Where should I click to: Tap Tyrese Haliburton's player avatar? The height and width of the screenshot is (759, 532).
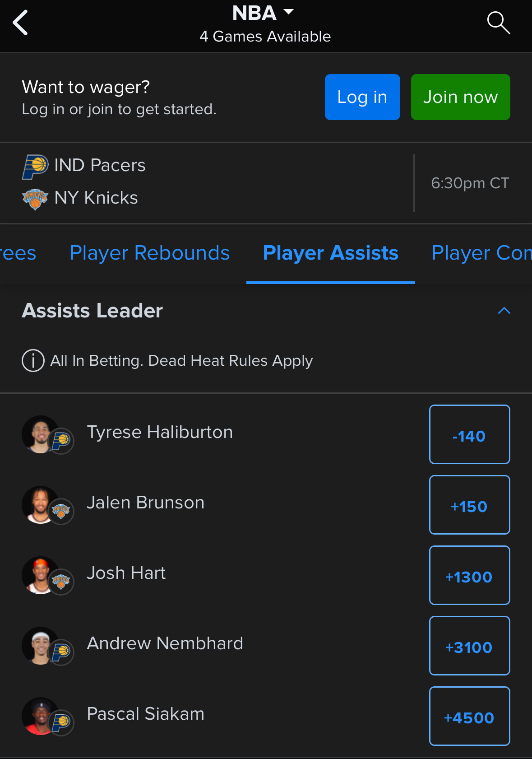click(41, 434)
